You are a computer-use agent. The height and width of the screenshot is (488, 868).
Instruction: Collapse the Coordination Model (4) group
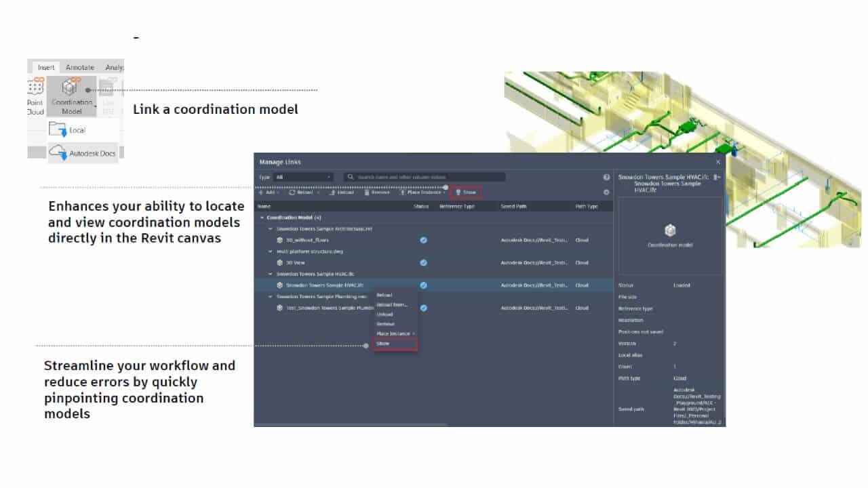coord(262,218)
